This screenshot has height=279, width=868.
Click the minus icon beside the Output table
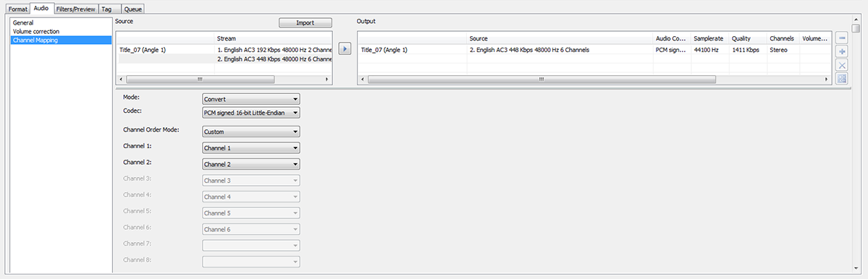click(842, 38)
